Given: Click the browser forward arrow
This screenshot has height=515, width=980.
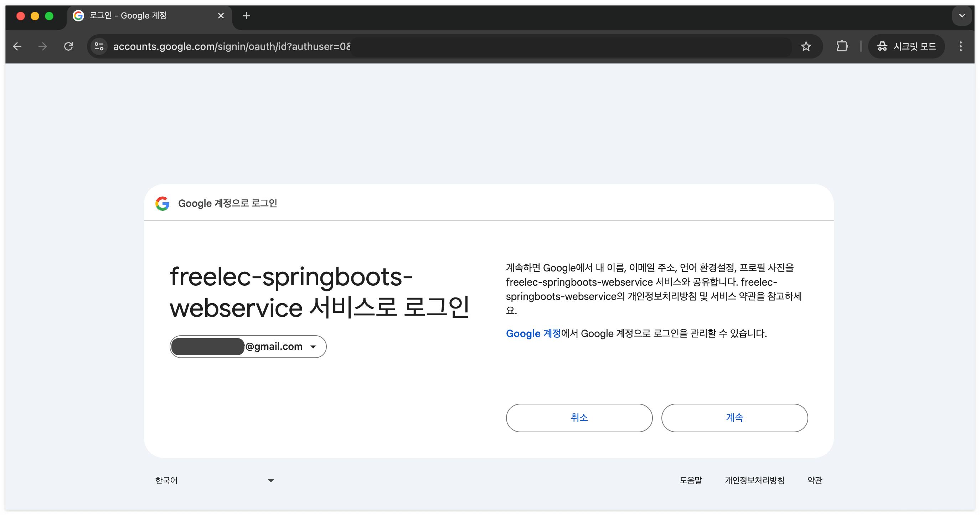Looking at the screenshot, I should [x=43, y=46].
